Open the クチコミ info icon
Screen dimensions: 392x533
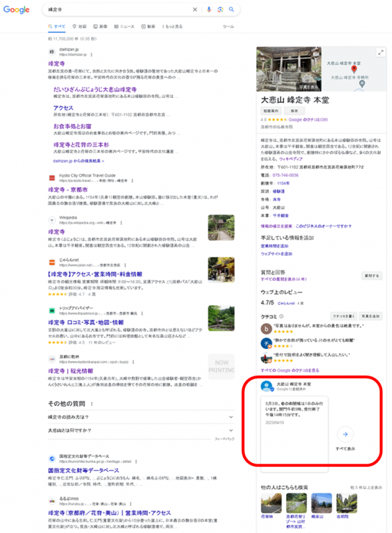pyautogui.click(x=282, y=316)
